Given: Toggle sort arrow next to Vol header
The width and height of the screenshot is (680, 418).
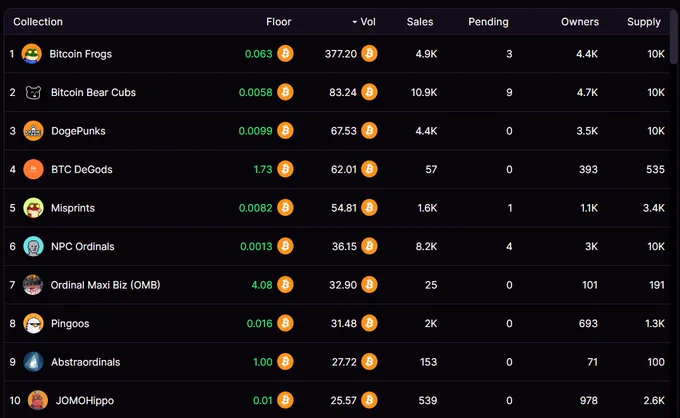Looking at the screenshot, I should click(354, 22).
